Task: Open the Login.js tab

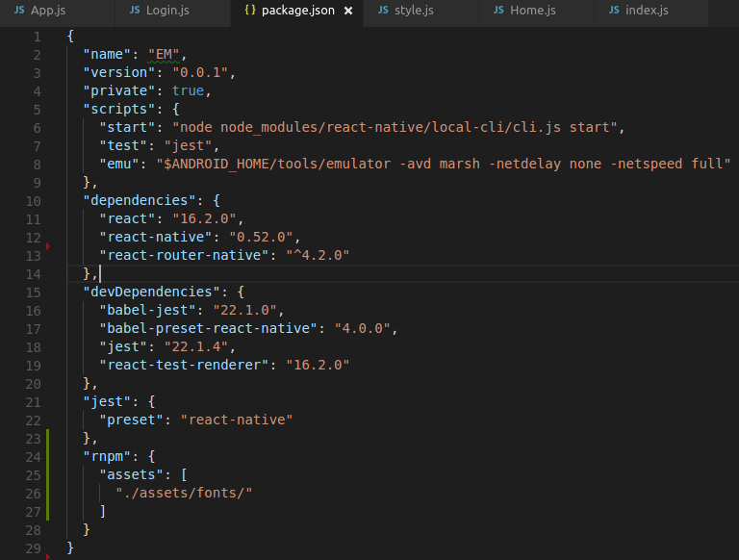Action: coord(172,11)
